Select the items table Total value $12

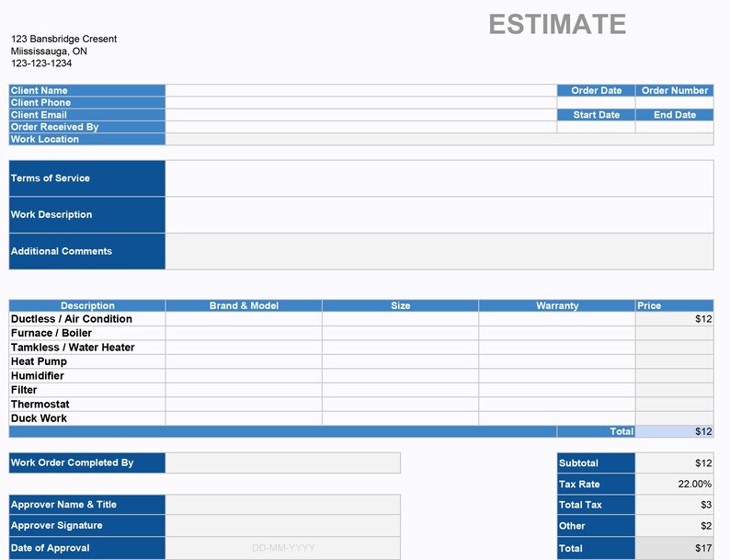pos(675,431)
